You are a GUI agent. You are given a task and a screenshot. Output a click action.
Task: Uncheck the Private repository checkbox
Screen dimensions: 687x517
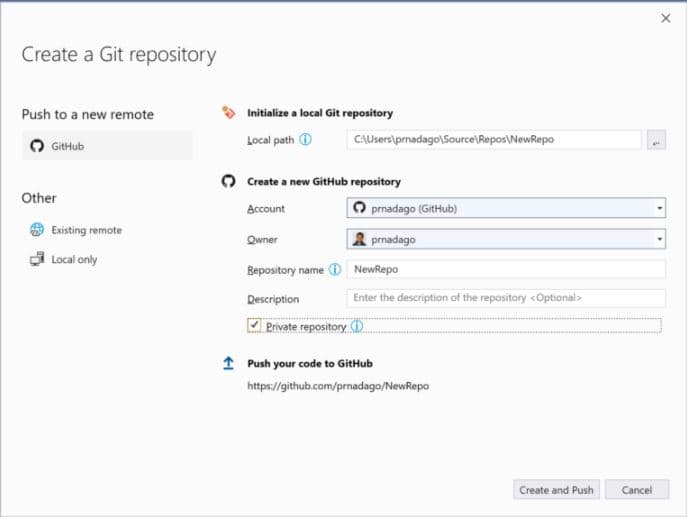[x=254, y=326]
